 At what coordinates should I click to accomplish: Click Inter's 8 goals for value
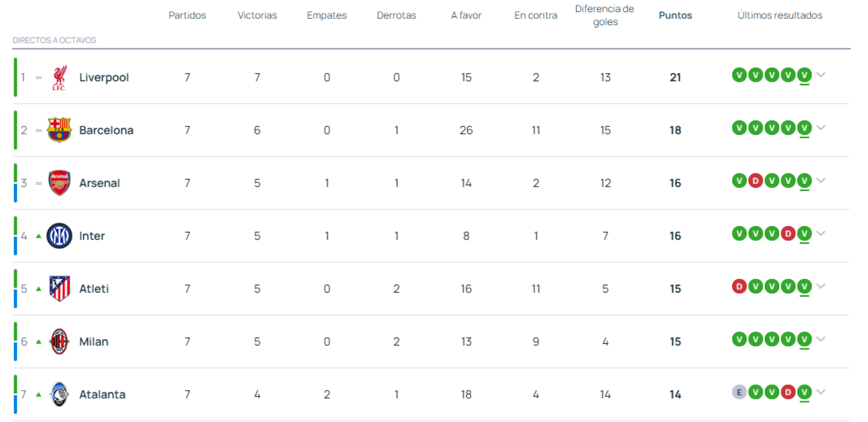466,236
